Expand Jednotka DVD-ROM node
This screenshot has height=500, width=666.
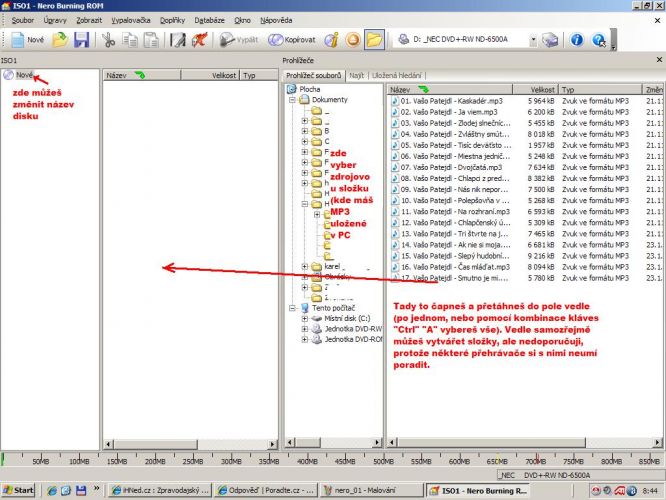pyautogui.click(x=305, y=339)
